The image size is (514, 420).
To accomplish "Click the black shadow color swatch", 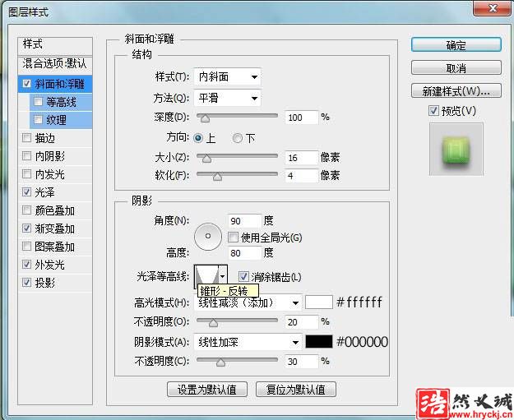I will [x=318, y=342].
